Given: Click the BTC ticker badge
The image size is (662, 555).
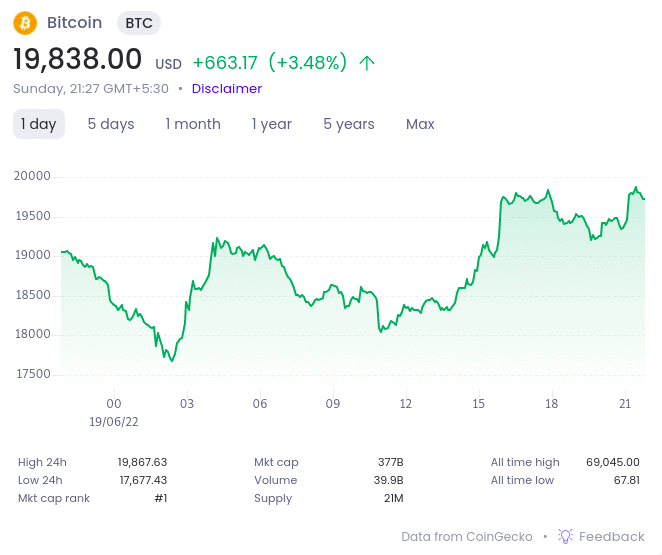Looking at the screenshot, I should [139, 23].
